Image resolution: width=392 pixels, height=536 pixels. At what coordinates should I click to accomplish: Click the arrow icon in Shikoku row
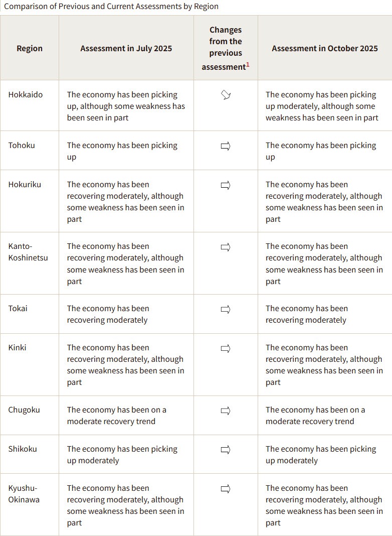[x=226, y=450]
